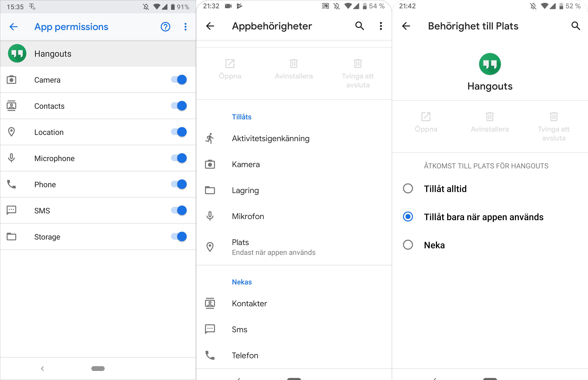Open Aktivitetsigenkänning permission
The image size is (588, 380).
294,138
